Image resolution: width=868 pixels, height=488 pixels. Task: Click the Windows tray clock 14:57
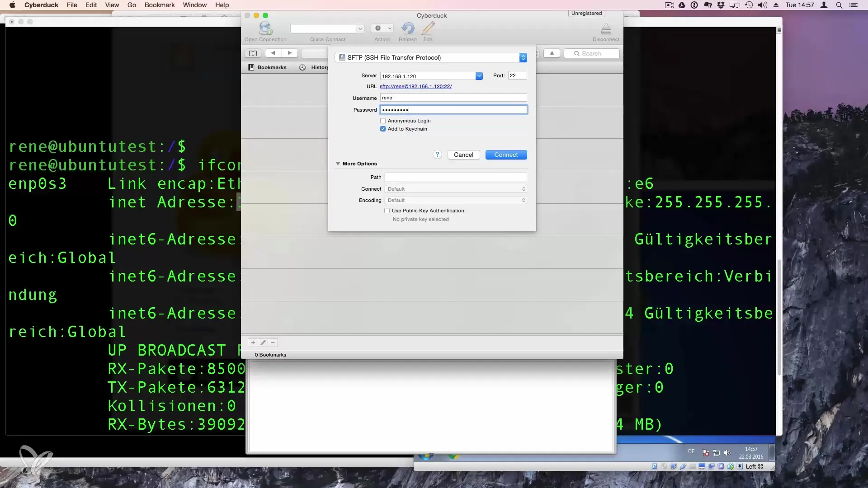(751, 449)
